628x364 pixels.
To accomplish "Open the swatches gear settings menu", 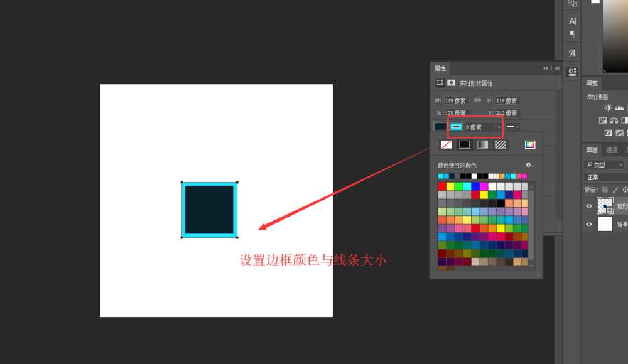I will [529, 165].
